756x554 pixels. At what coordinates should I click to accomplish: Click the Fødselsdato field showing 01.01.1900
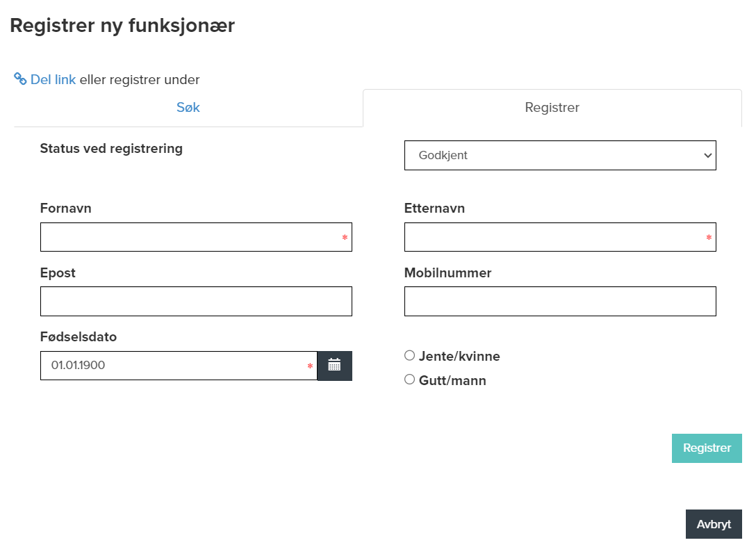[174, 366]
